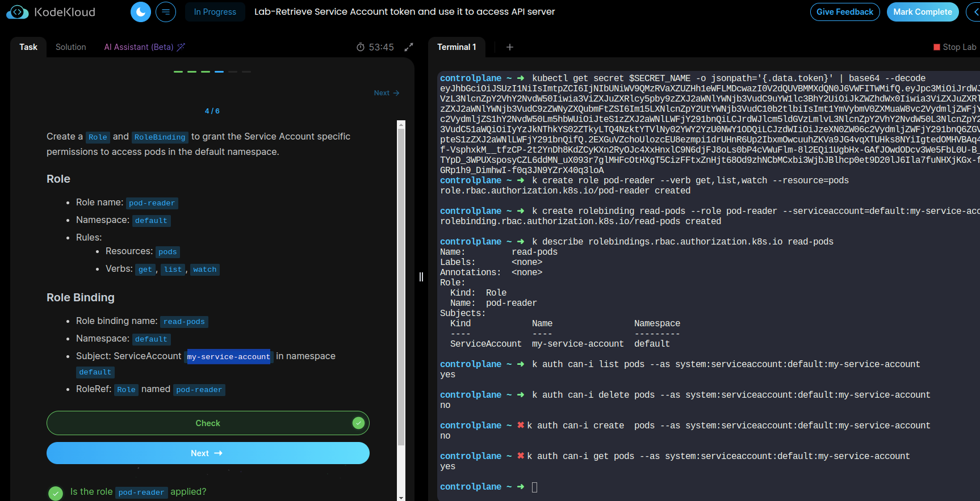Switch to the Solution tab

tap(71, 47)
